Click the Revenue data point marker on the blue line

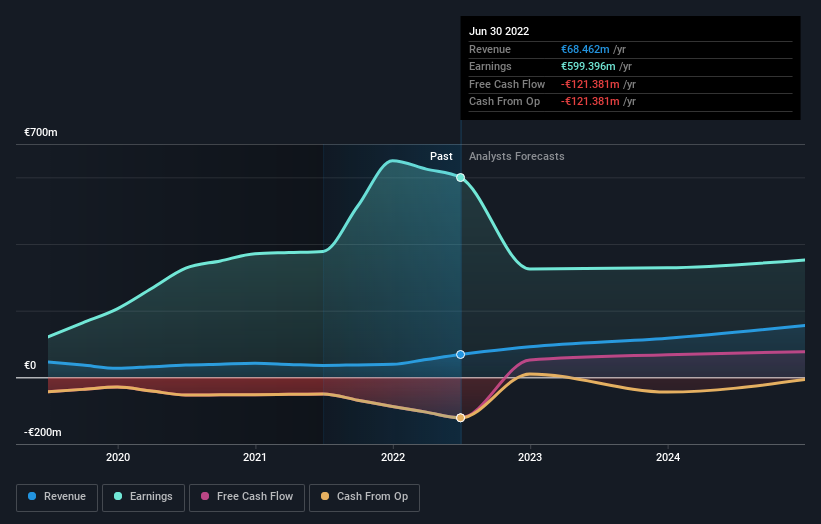tap(460, 354)
